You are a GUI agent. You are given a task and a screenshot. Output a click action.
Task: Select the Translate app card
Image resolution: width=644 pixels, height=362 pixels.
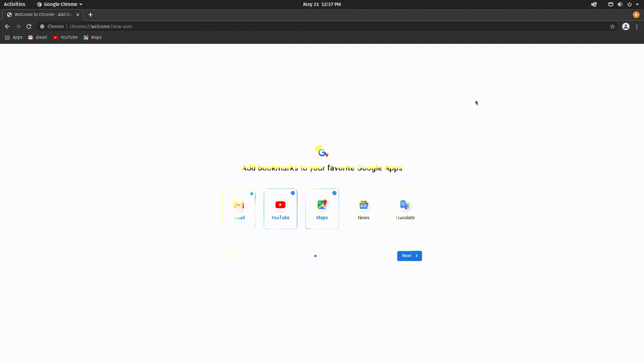tap(405, 209)
